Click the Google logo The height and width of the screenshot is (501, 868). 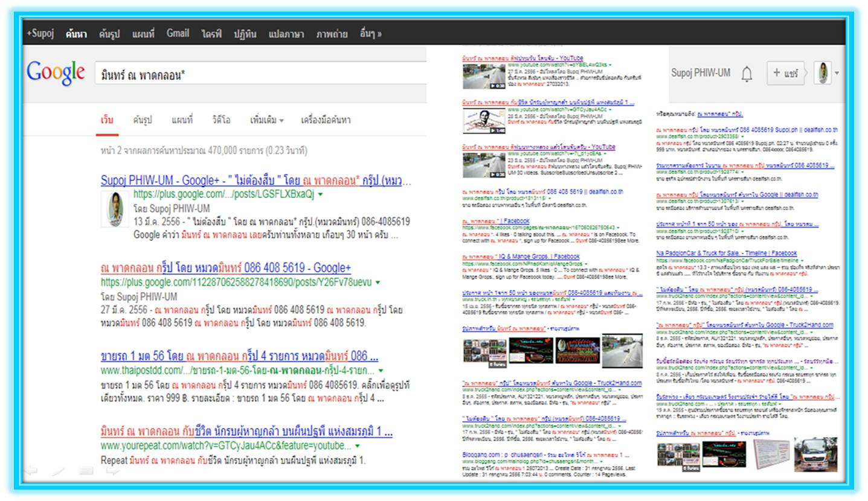pyautogui.click(x=56, y=73)
